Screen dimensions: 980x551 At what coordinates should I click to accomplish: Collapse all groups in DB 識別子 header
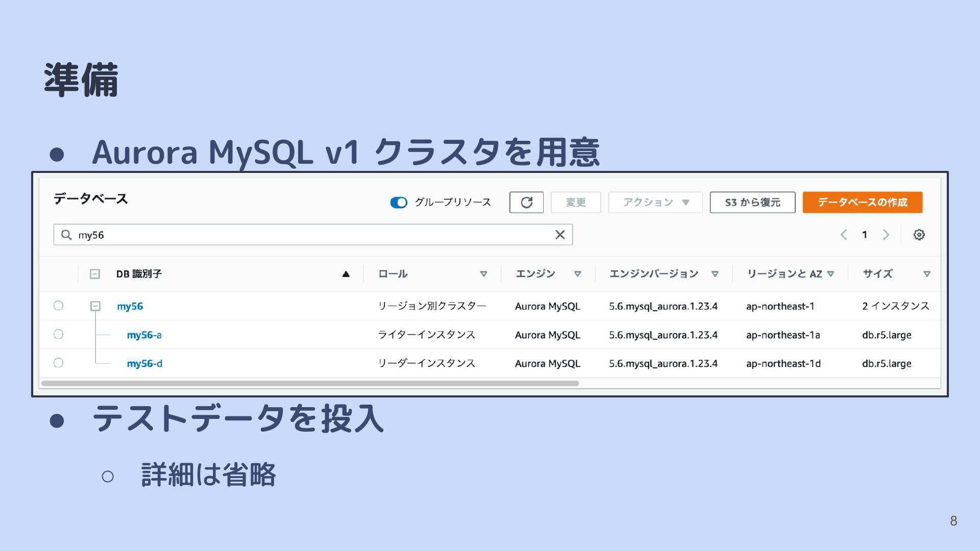click(95, 274)
